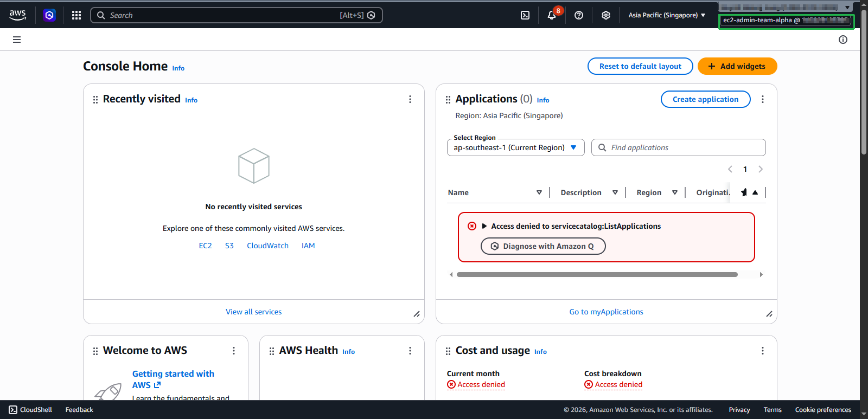The width and height of the screenshot is (868, 419).
Task: Click the Applications widget resize handle
Action: point(769,314)
